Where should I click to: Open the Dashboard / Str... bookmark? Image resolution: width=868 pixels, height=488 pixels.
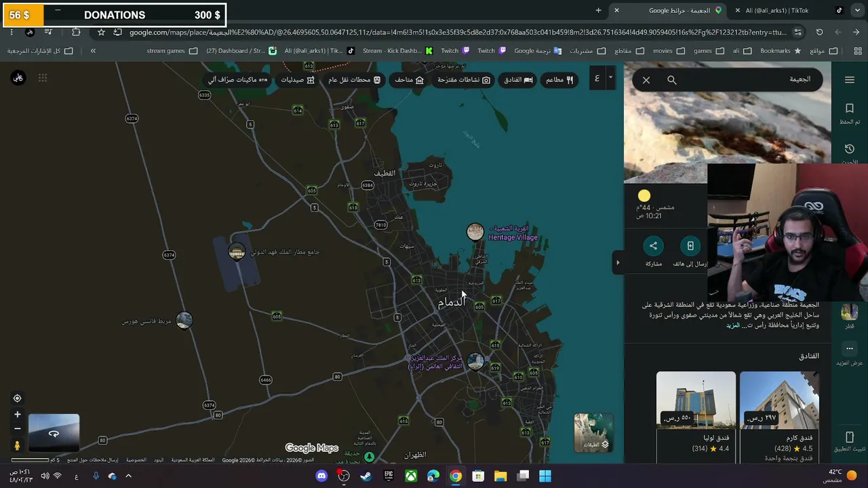coord(241,51)
